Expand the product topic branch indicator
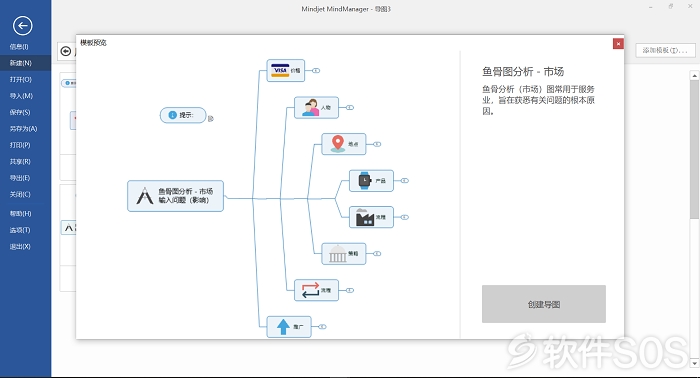This screenshot has height=378, width=700. tap(404, 181)
